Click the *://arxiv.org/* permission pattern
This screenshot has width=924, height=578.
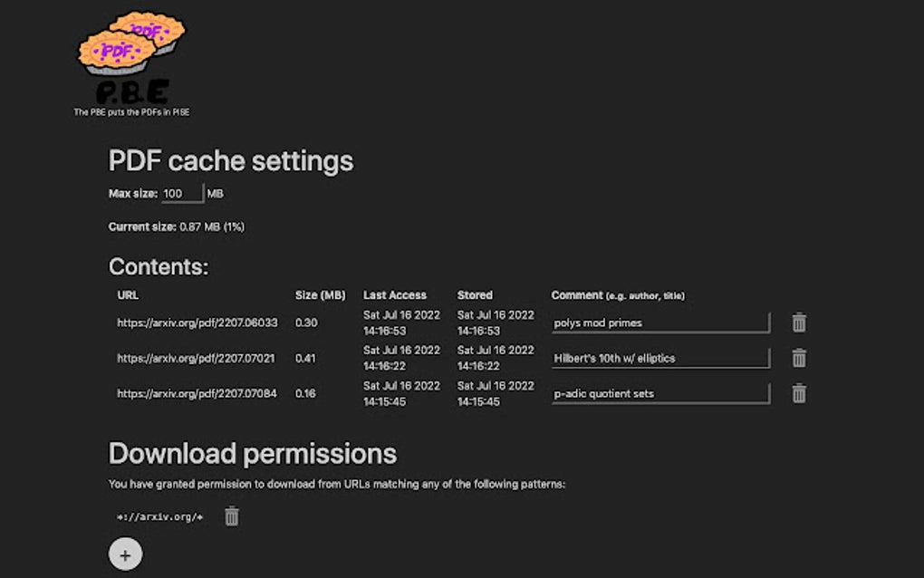pos(160,517)
